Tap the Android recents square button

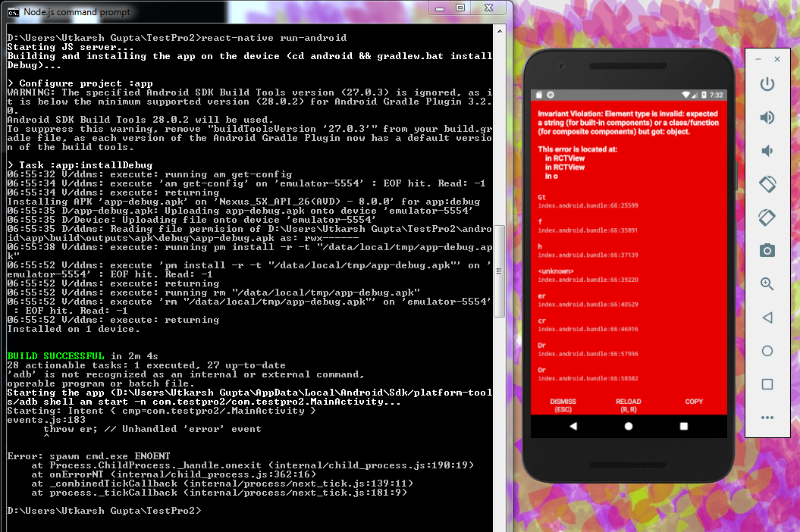(684, 426)
